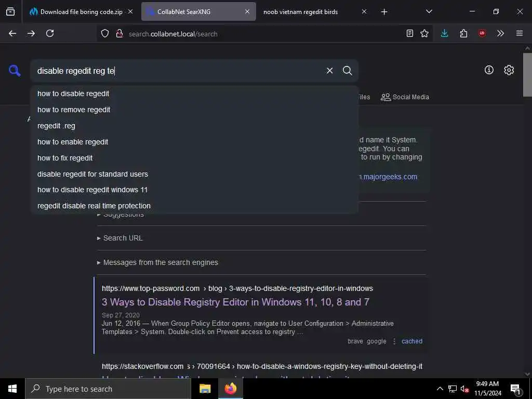Open the taskbar clock showing 9:49 AM

487,389
